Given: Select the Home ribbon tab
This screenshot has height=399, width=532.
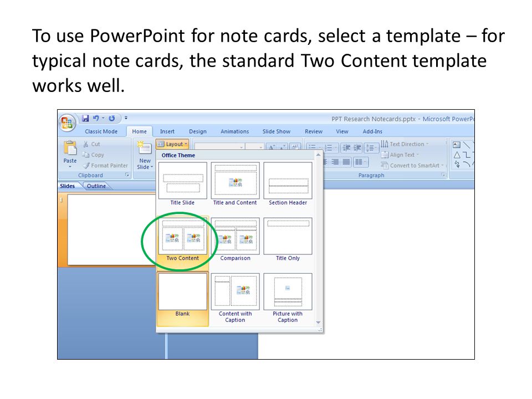Looking at the screenshot, I should coord(140,131).
